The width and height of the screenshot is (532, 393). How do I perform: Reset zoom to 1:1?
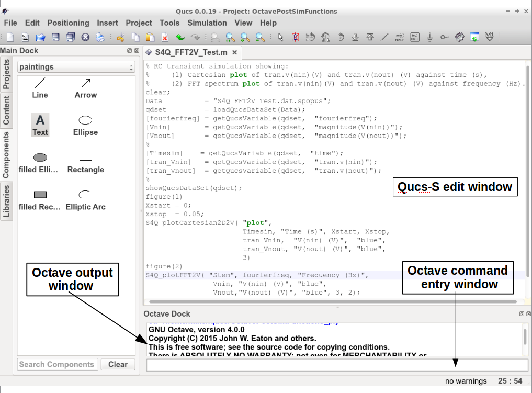tap(230, 37)
